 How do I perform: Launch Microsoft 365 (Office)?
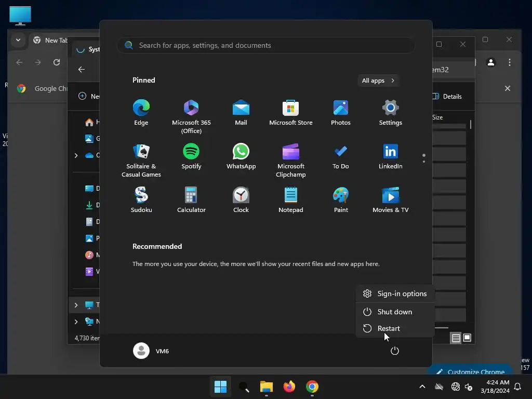coord(191,116)
